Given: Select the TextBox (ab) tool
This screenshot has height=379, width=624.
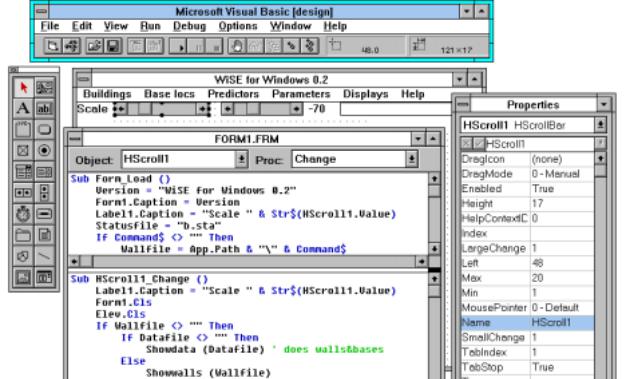Looking at the screenshot, I should pyautogui.click(x=45, y=108).
